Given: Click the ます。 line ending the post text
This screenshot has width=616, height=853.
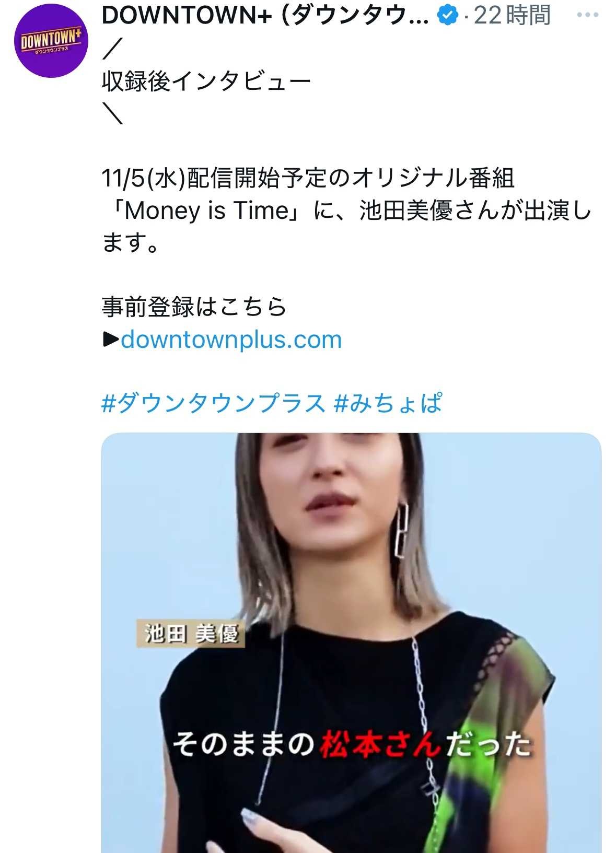Looking at the screenshot, I should [130, 243].
